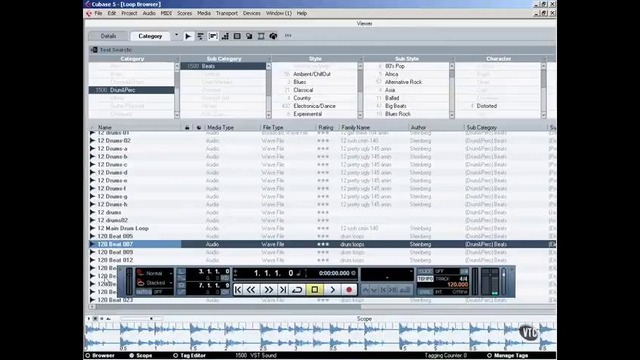Sort by Media Type column header
This screenshot has height=360, width=640.
220,128
